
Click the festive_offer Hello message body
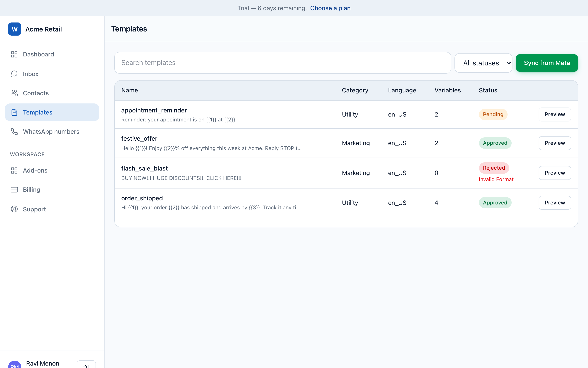[x=211, y=148]
